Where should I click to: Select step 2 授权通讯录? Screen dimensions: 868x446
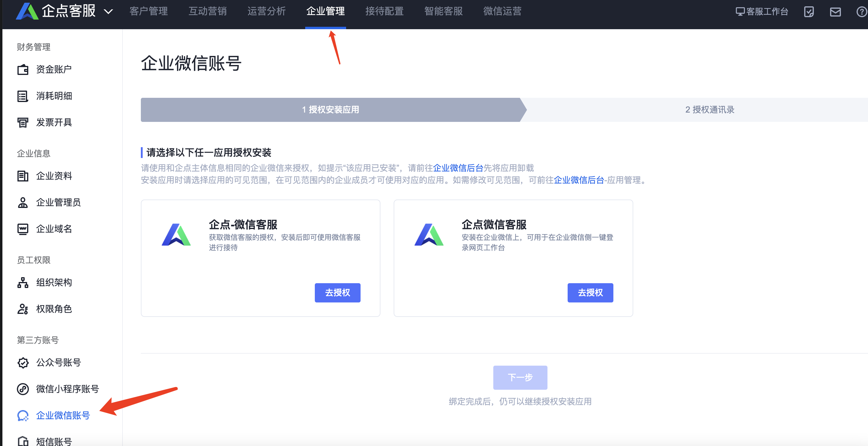click(710, 110)
